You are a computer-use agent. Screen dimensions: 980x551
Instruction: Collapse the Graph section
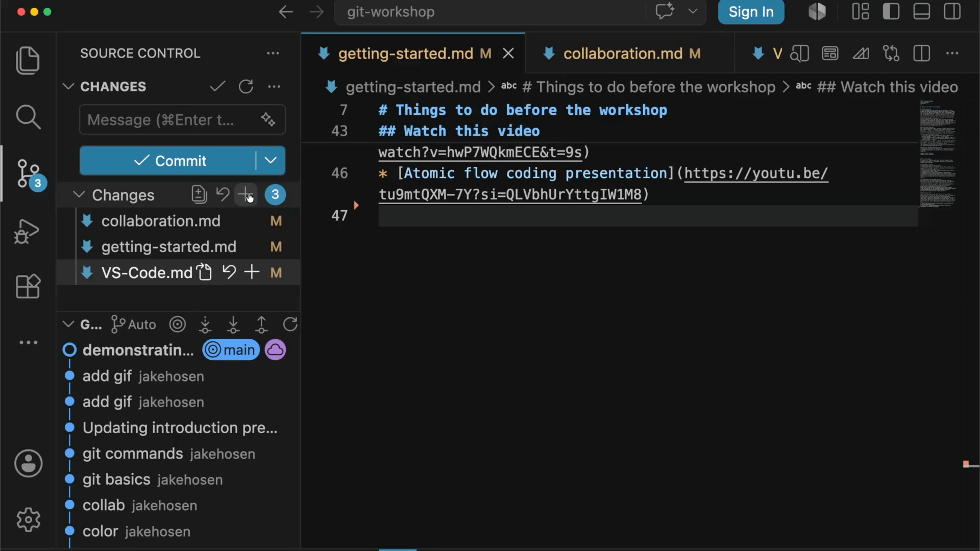pos(68,324)
